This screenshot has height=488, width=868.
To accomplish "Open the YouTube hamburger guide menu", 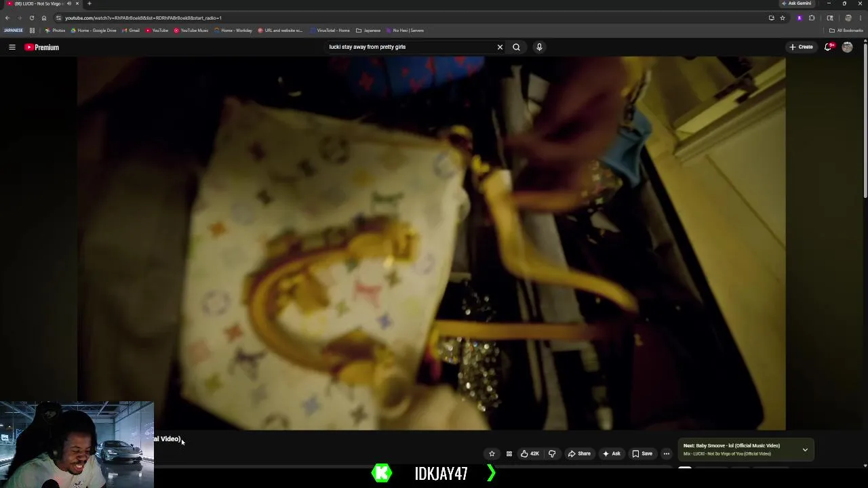I will (12, 47).
